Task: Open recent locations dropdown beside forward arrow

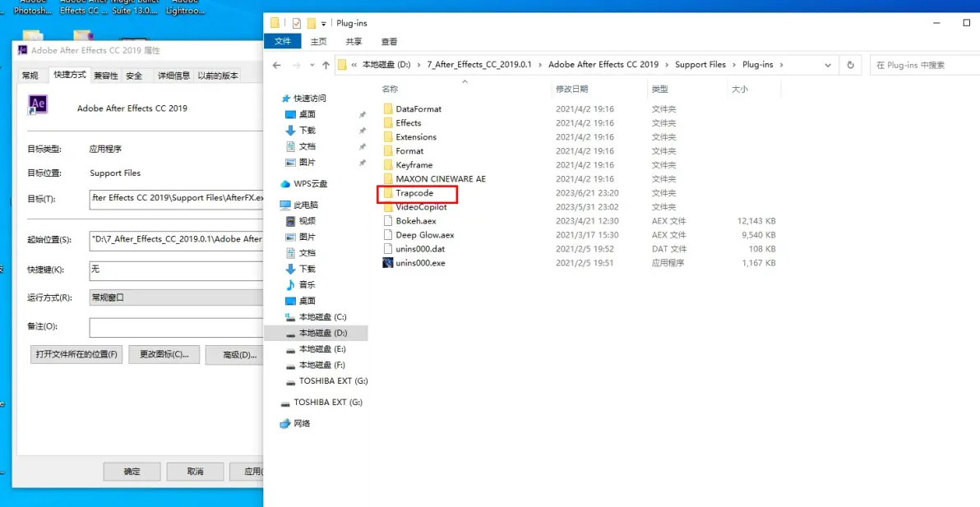Action: tap(312, 65)
